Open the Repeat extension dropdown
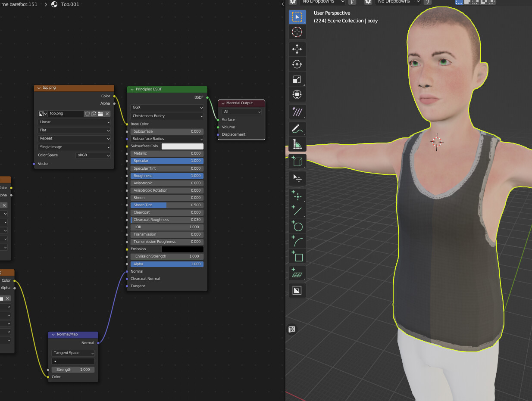The height and width of the screenshot is (401, 532). pos(74,138)
